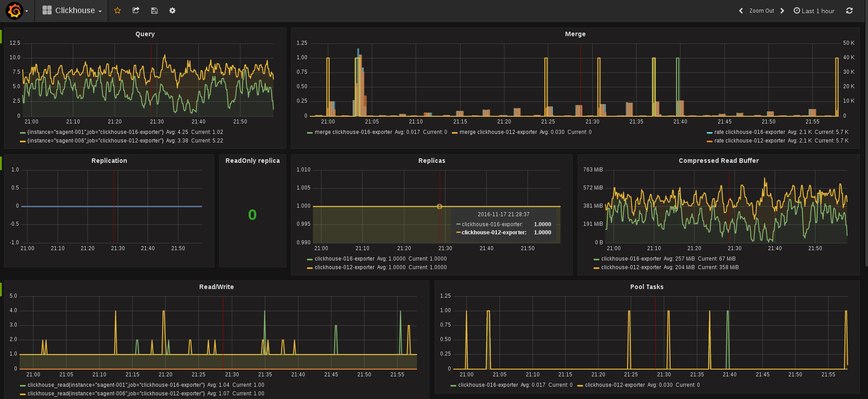Open the Pool Tasks panel title menu

[x=647, y=287]
